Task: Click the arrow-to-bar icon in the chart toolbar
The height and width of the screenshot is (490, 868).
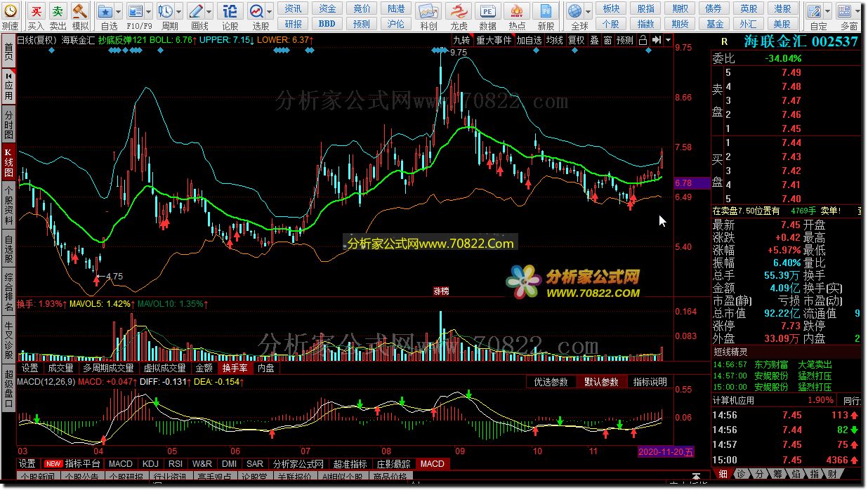Action: (656, 41)
